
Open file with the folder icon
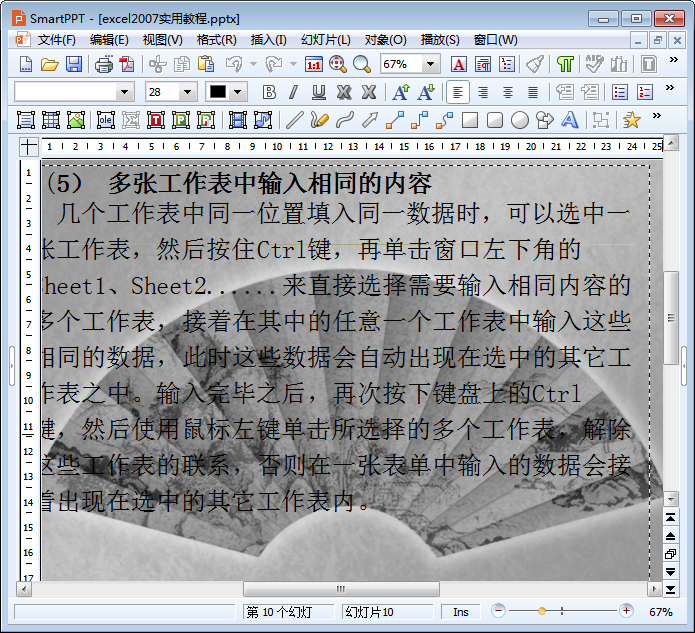click(x=50, y=64)
